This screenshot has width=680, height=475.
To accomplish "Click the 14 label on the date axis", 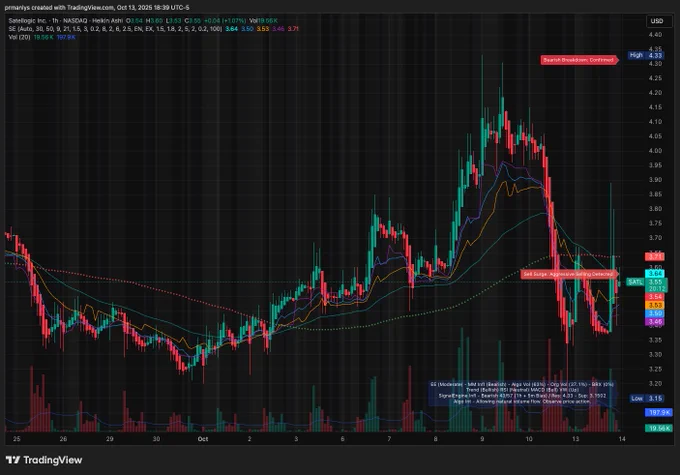I will [622, 439].
